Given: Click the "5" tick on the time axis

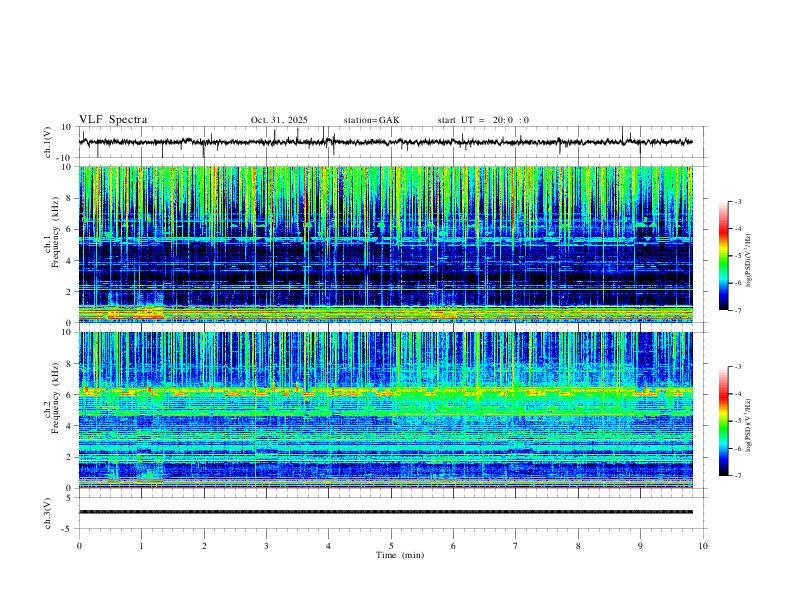Looking at the screenshot, I should 391,546.
